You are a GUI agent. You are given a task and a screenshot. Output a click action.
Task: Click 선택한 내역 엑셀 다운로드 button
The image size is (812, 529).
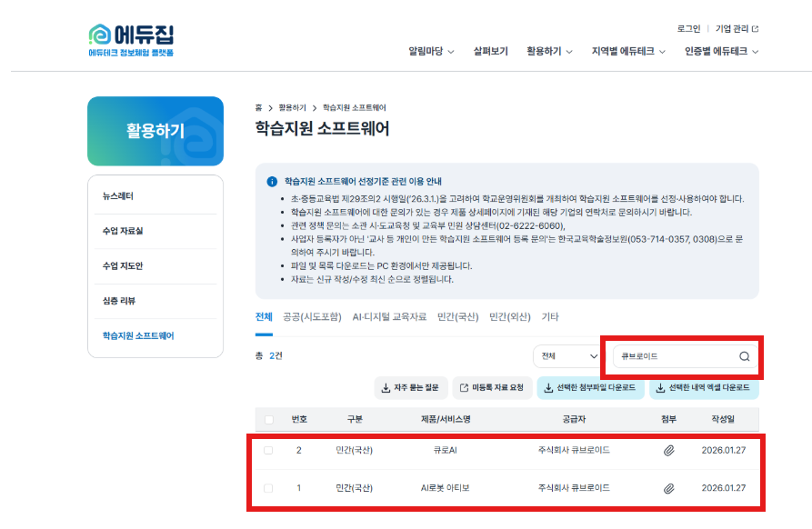click(x=704, y=388)
